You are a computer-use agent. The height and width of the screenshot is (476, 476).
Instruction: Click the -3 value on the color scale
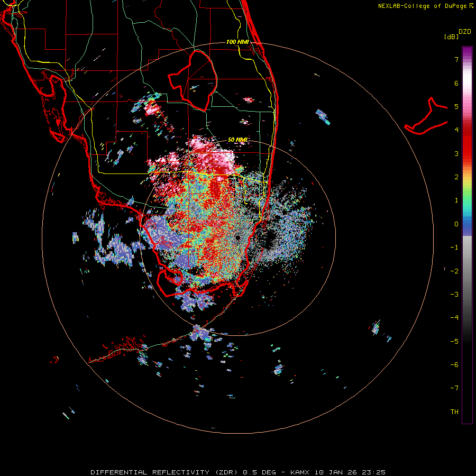454,295
